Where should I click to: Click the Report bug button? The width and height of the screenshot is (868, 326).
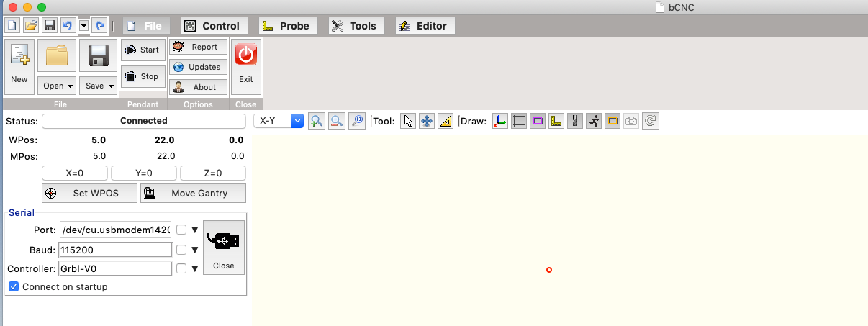(x=198, y=47)
